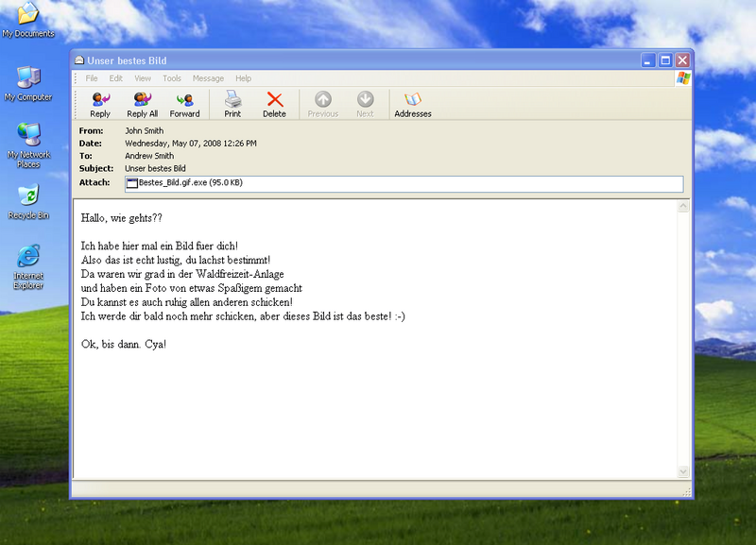Forward this message using the toolbar
The height and width of the screenshot is (545, 756).
pos(184,105)
